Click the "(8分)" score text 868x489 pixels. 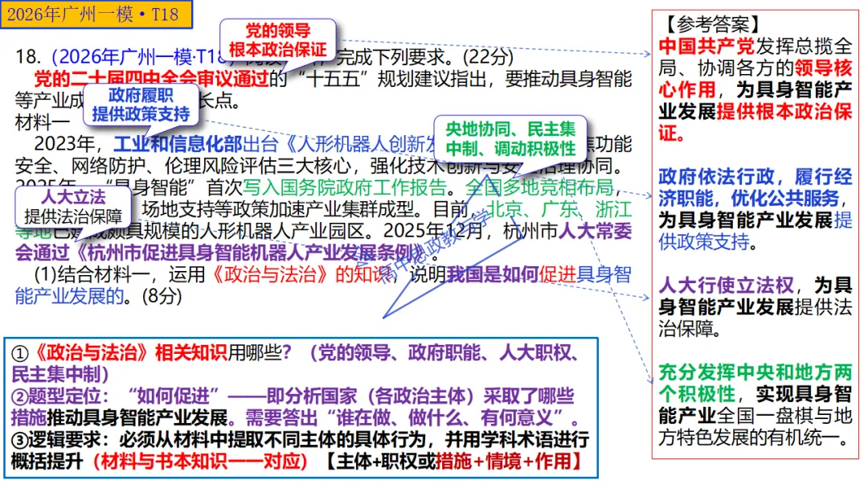click(x=162, y=296)
